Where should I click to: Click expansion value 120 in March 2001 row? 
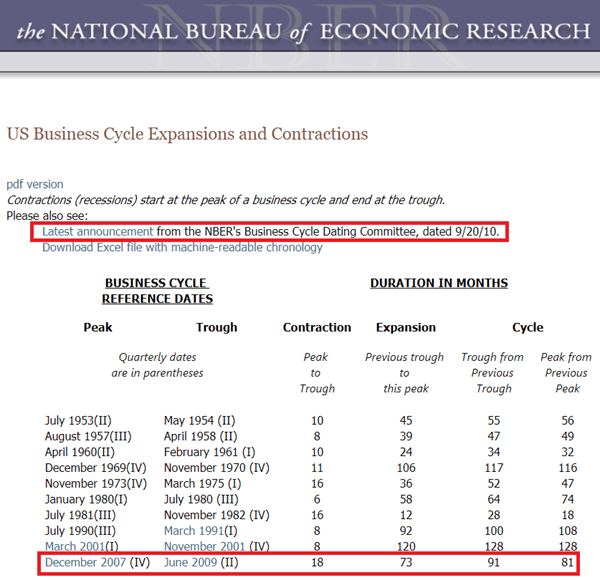pyautogui.click(x=406, y=546)
